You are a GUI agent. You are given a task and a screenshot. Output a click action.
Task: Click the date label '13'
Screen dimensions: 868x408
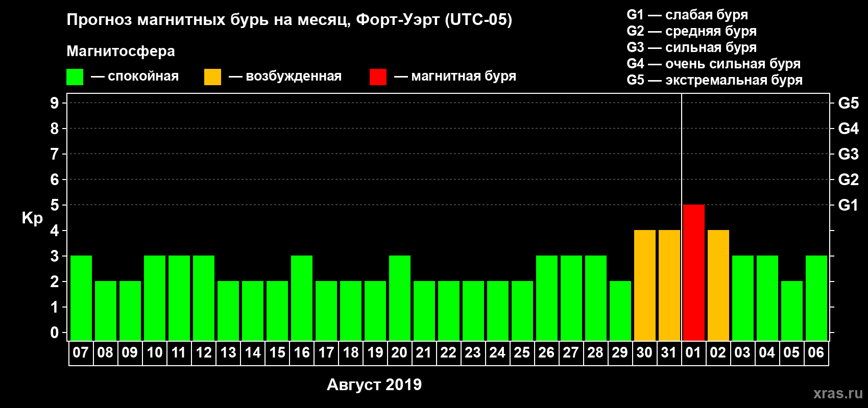point(228,352)
